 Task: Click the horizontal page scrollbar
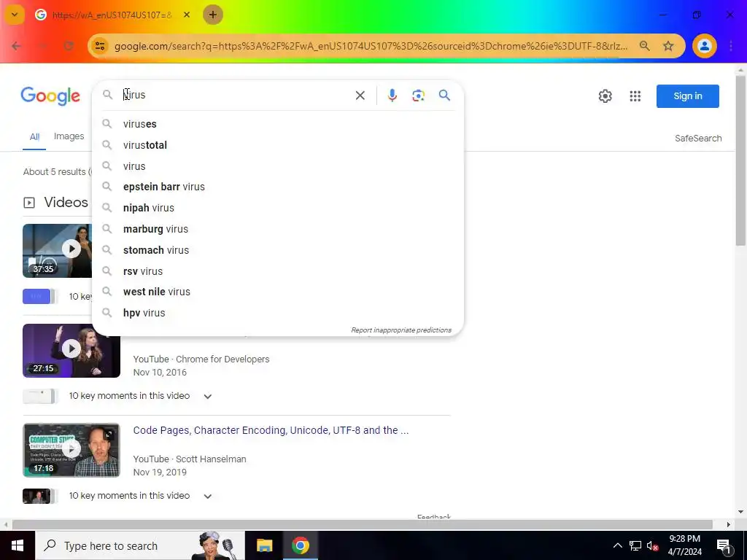(x=362, y=524)
